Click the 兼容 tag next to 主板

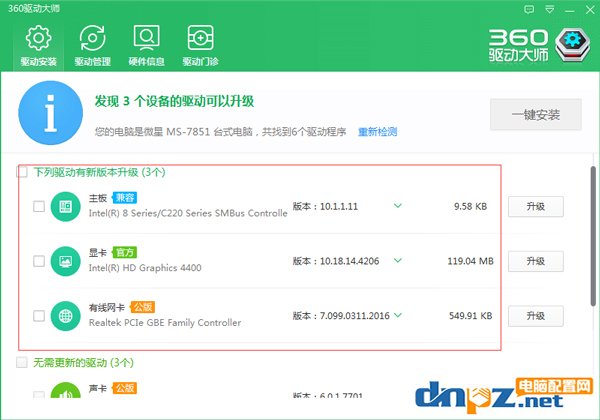(125, 198)
